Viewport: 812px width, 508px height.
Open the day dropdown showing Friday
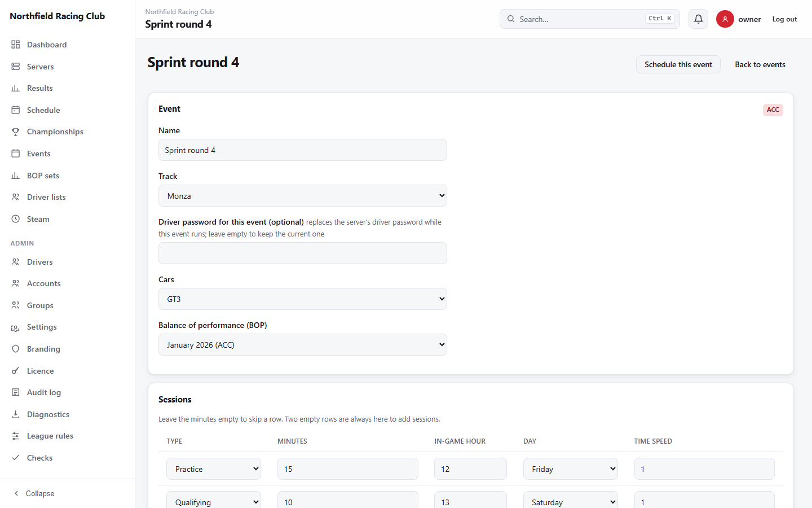point(571,469)
